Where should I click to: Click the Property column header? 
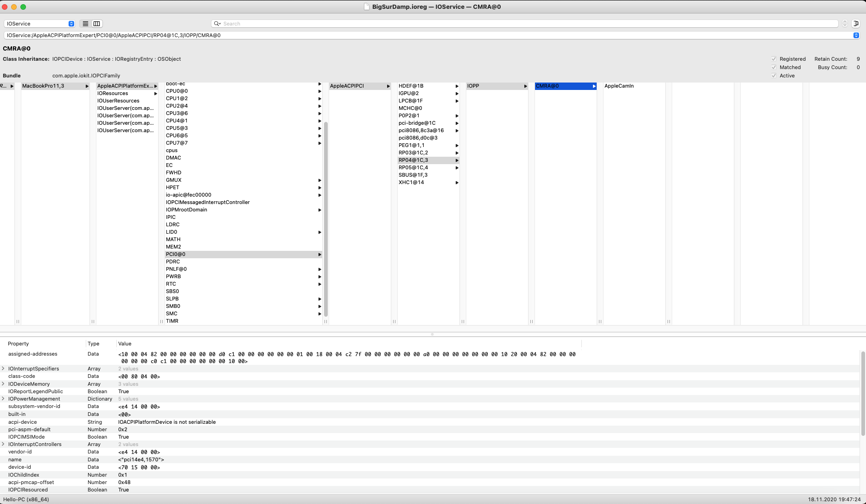click(x=19, y=344)
